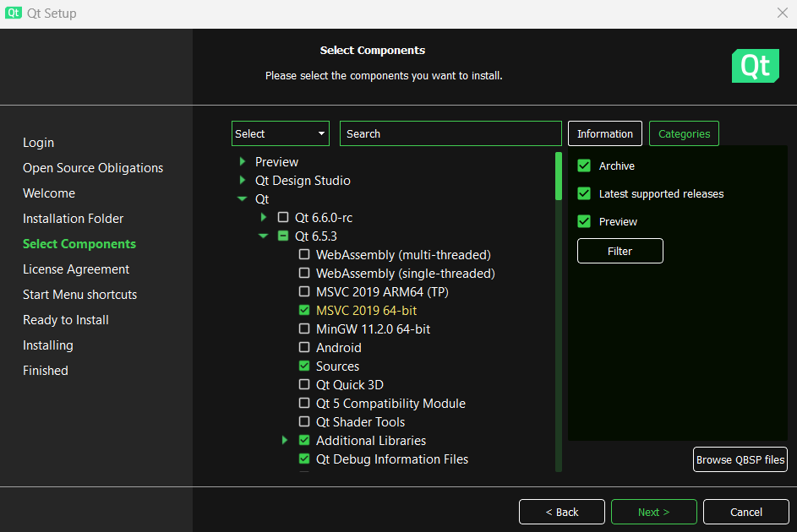Expand the Qt Design Studio node
The image size is (797, 532).
click(243, 181)
